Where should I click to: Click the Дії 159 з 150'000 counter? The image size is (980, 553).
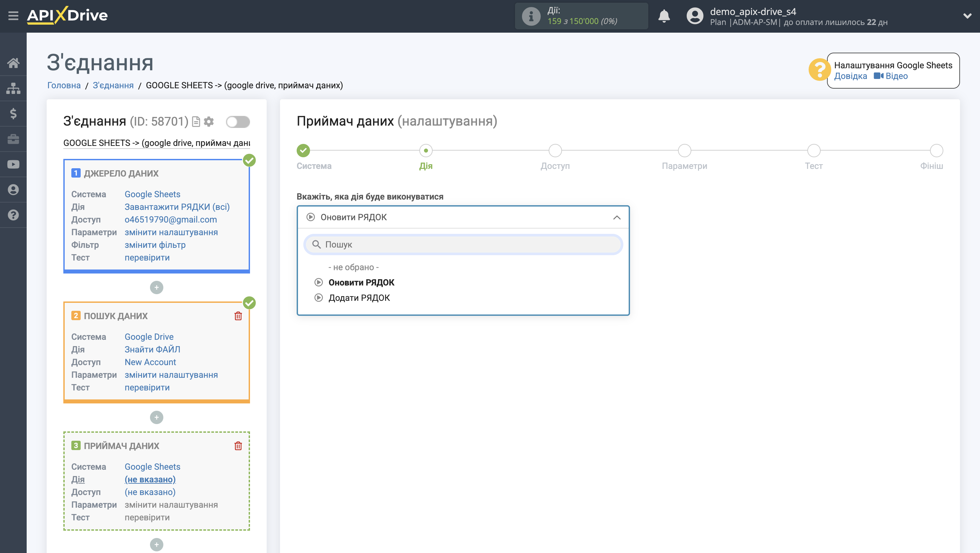[x=582, y=16]
